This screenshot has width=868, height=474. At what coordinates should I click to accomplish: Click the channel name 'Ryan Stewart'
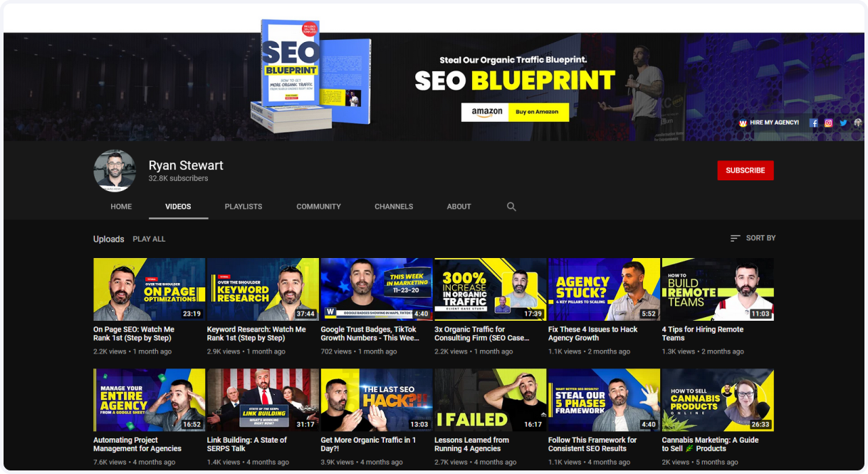pos(186,165)
